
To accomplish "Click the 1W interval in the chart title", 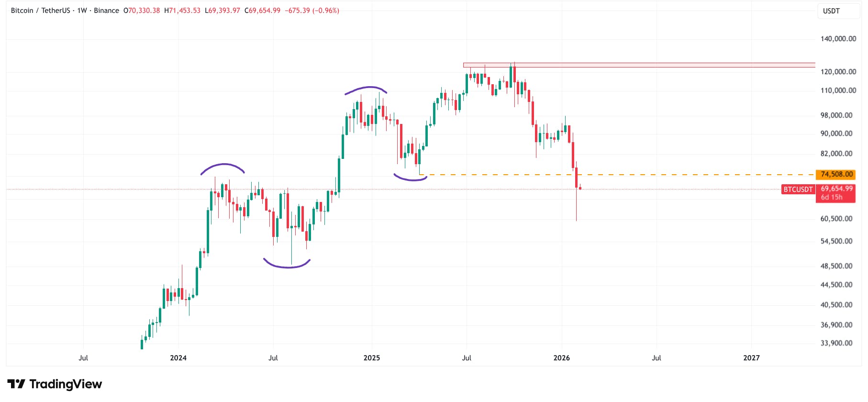I will 82,11.
